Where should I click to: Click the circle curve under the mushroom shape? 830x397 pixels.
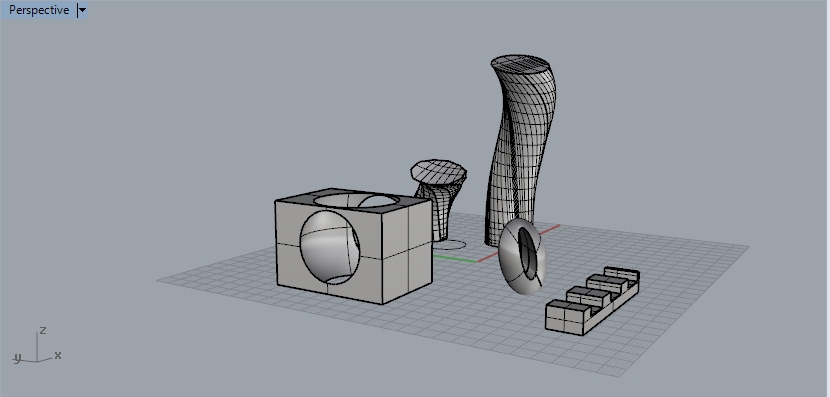pyautogui.click(x=449, y=245)
